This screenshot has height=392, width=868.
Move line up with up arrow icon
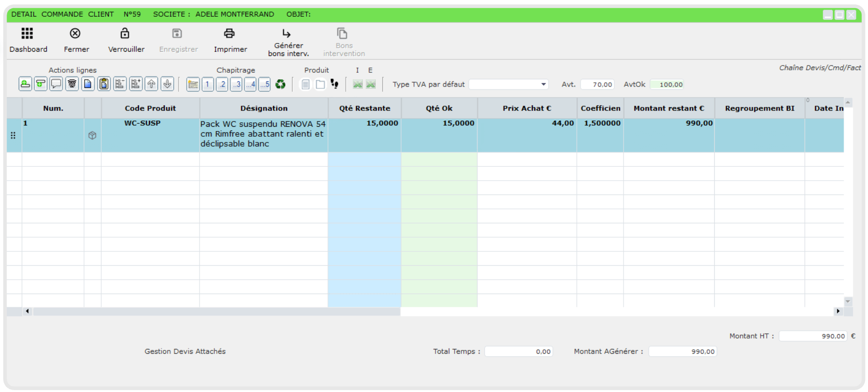[151, 84]
